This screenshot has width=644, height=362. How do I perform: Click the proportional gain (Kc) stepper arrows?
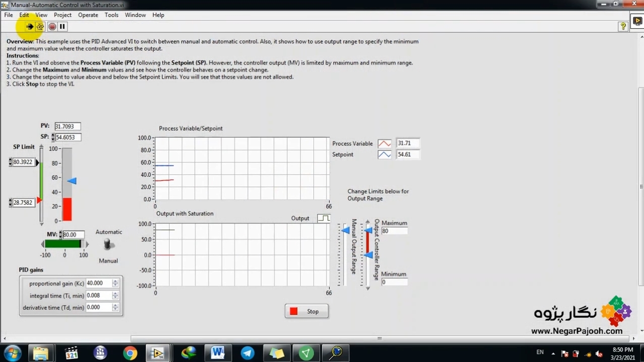[x=116, y=284]
